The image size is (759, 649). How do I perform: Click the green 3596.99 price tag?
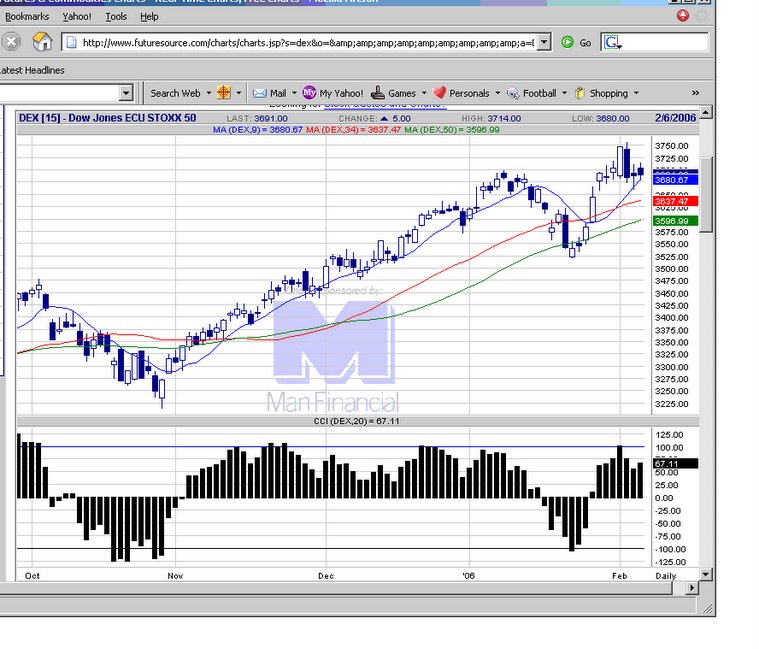[675, 221]
